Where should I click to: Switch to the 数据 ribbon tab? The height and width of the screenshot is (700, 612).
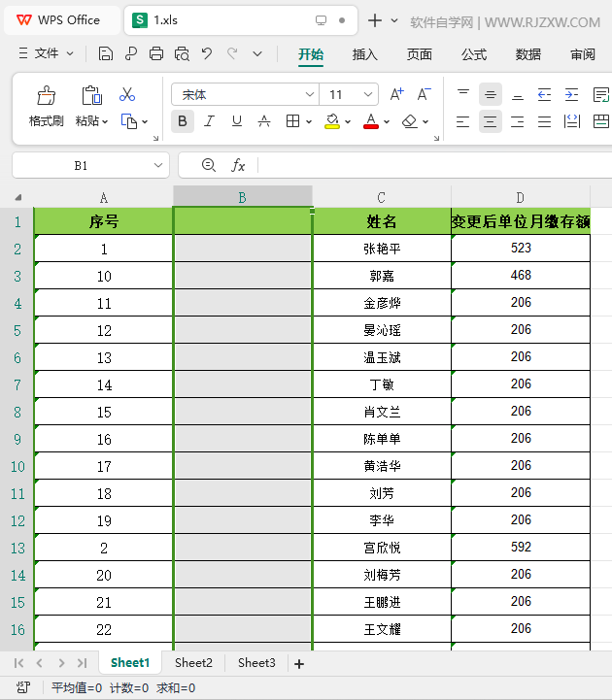[x=528, y=54]
